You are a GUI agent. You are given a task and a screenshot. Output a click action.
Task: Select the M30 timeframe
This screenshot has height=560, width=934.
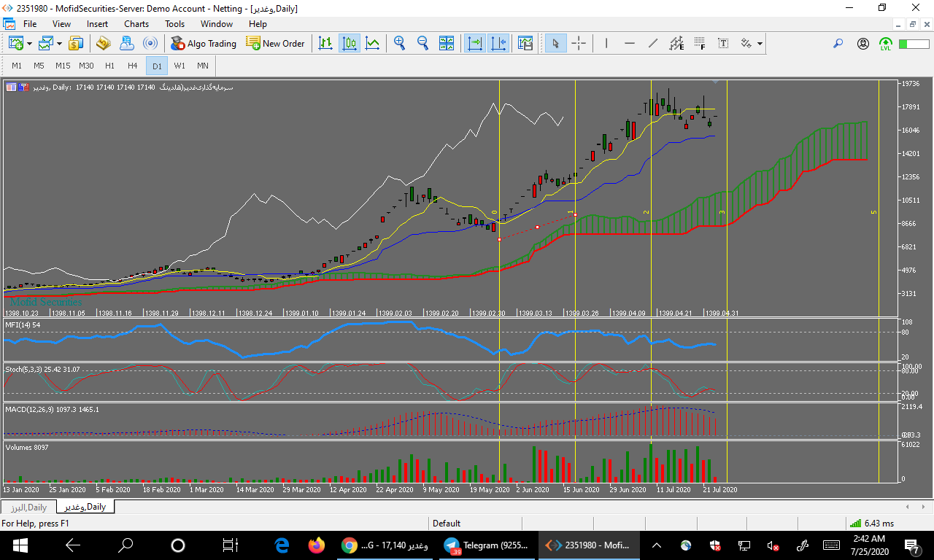pos(86,66)
